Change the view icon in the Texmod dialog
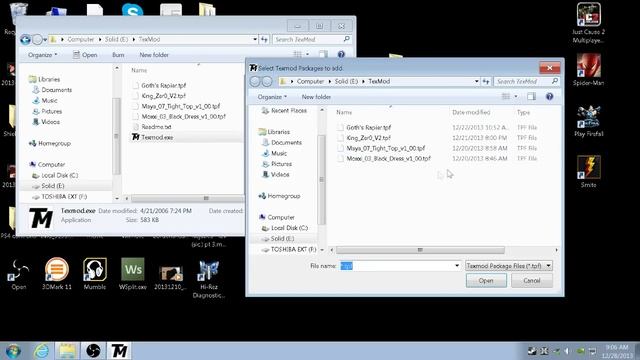This screenshot has width=640, height=360. click(506, 97)
